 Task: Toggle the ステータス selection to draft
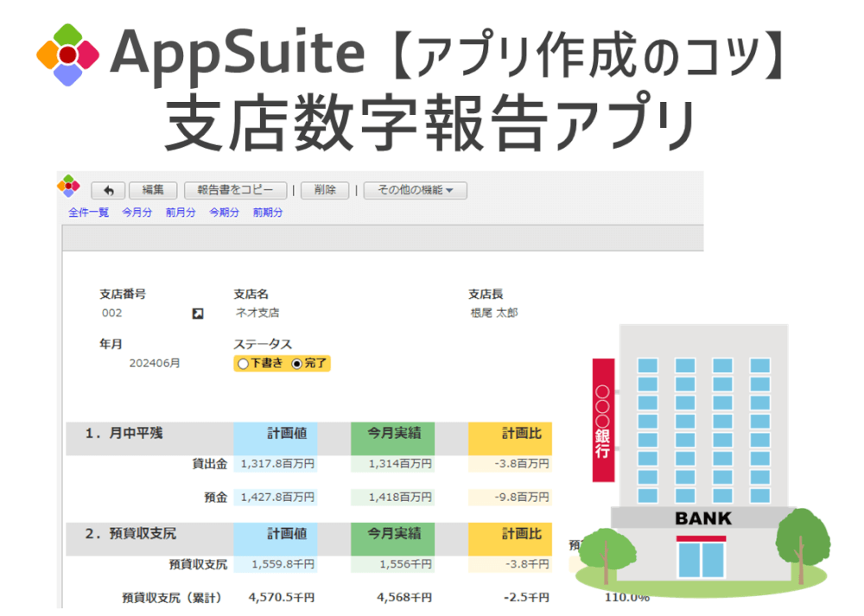(x=243, y=364)
